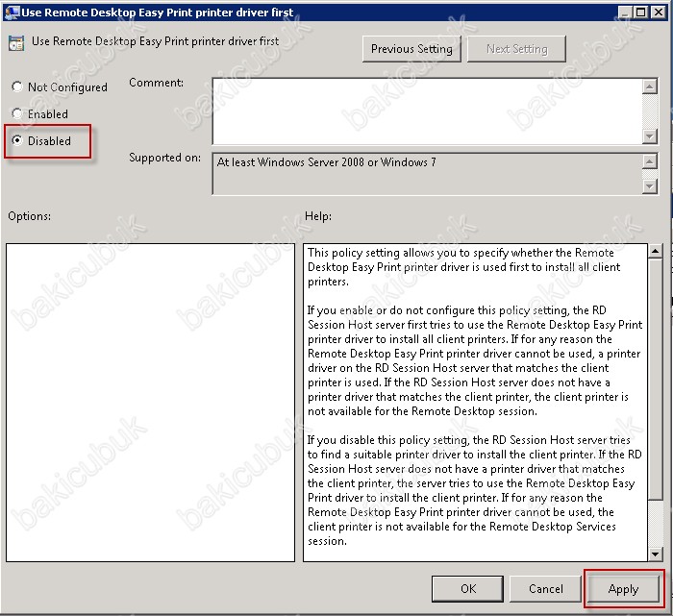Click the 'Help:' label
The image size is (673, 616).
click(318, 216)
